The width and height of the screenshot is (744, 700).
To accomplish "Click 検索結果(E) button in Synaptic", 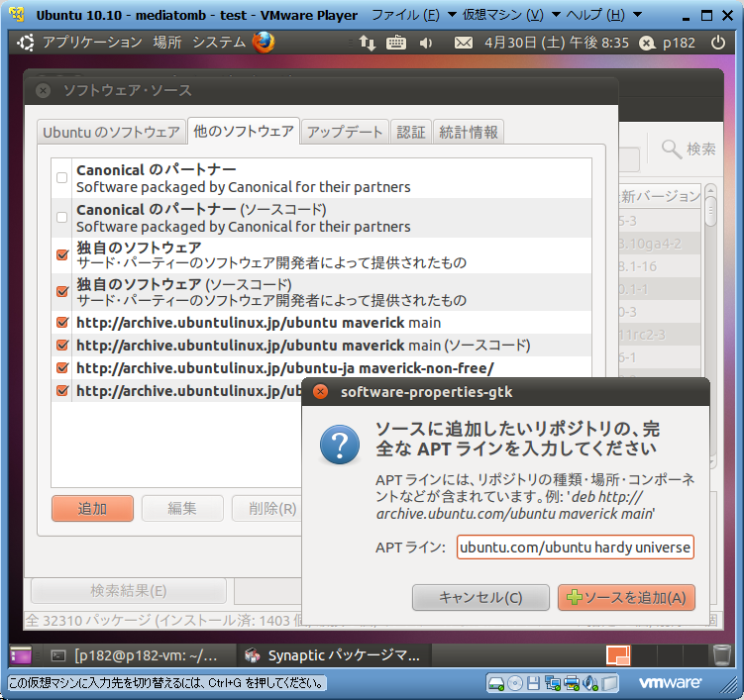I will (x=129, y=591).
